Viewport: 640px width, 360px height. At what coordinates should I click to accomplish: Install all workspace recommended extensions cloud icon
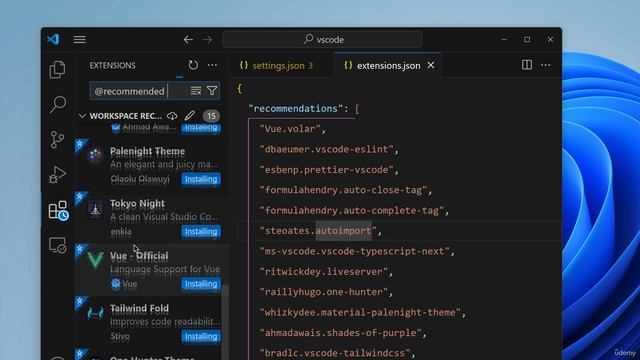(172, 116)
